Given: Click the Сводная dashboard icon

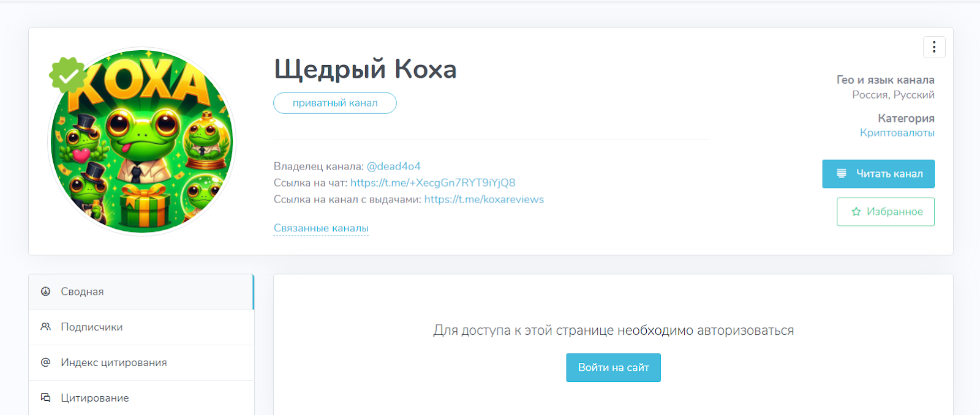Looking at the screenshot, I should (x=46, y=291).
